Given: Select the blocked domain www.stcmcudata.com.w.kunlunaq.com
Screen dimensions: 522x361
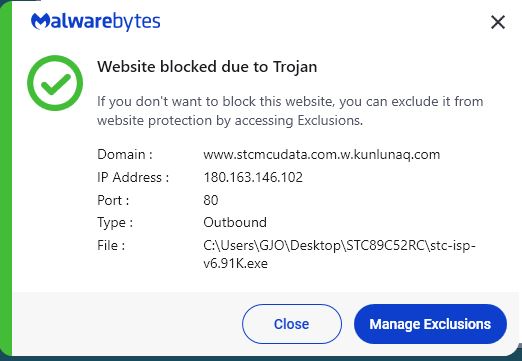Looking at the screenshot, I should [322, 155].
